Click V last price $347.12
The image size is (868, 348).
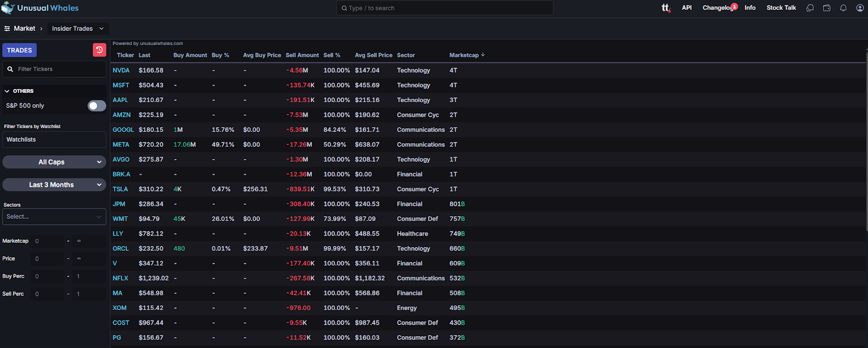[151, 263]
